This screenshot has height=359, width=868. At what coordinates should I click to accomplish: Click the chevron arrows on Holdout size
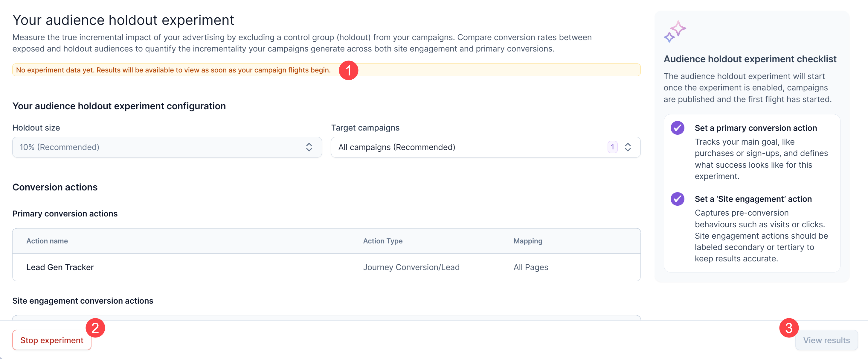coord(309,147)
